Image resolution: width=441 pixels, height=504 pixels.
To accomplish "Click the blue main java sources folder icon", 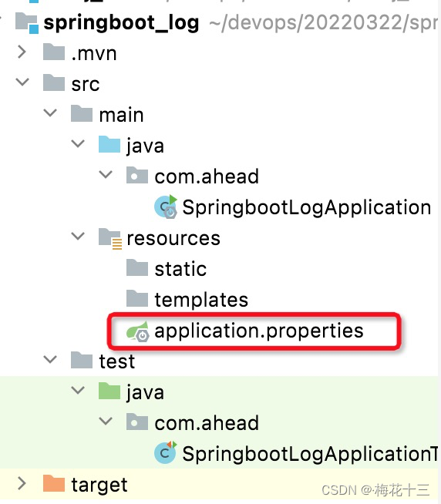I will tap(109, 145).
